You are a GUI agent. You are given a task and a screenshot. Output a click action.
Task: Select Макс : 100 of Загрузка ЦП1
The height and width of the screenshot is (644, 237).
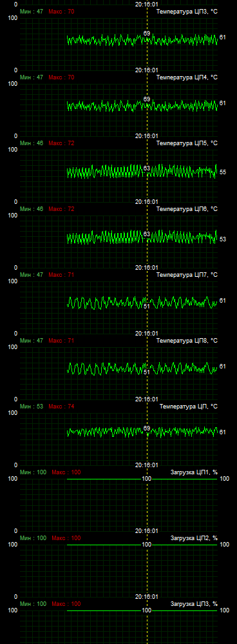coord(66,472)
